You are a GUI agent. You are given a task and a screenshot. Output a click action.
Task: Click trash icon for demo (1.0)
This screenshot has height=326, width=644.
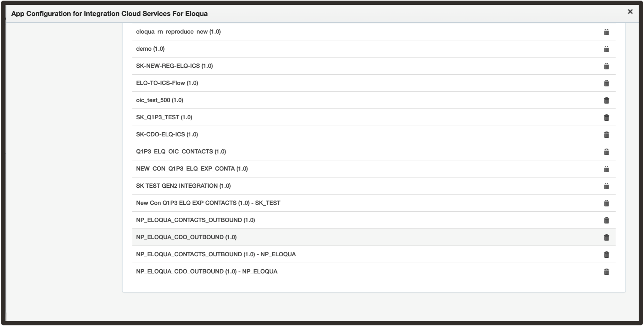tap(606, 49)
